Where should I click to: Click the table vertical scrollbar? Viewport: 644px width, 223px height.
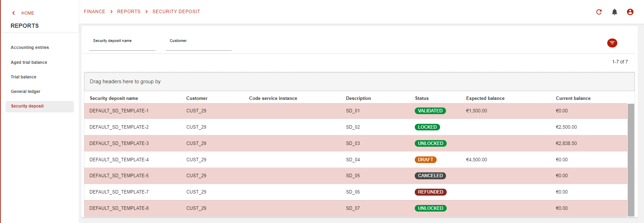(631, 160)
